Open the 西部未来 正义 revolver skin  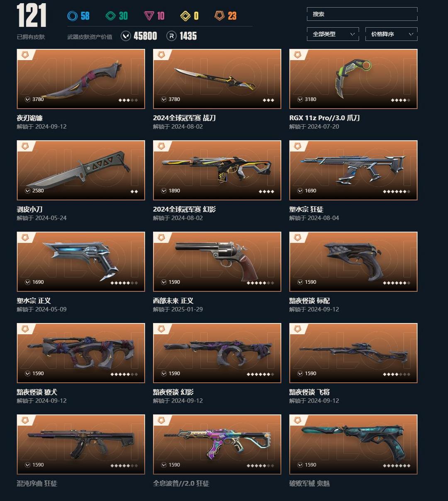217,261
